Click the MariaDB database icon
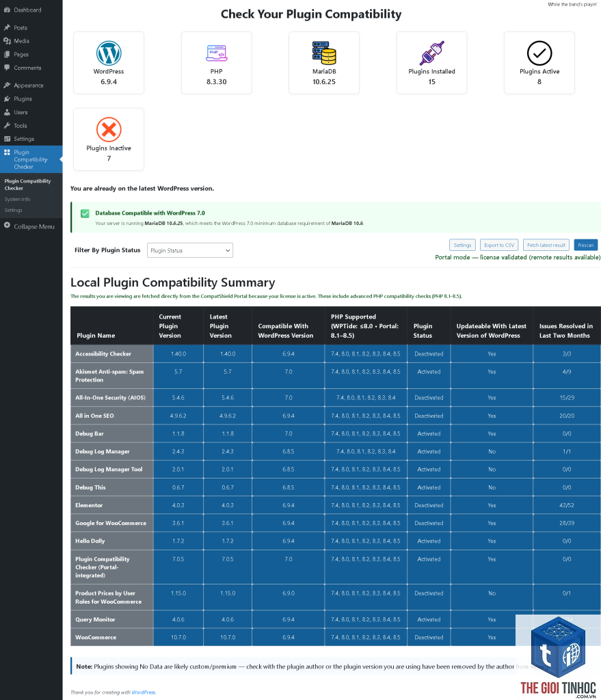 (324, 53)
